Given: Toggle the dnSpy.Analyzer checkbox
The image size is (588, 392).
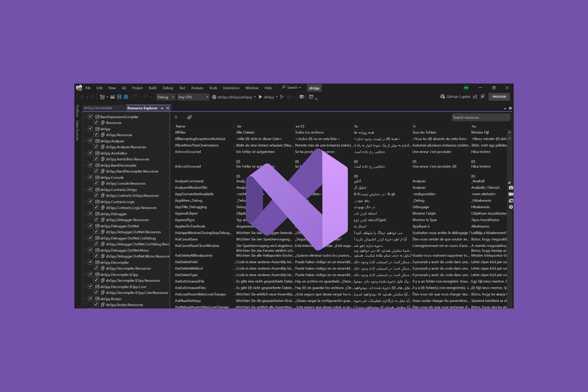Looking at the screenshot, I should pos(90,141).
